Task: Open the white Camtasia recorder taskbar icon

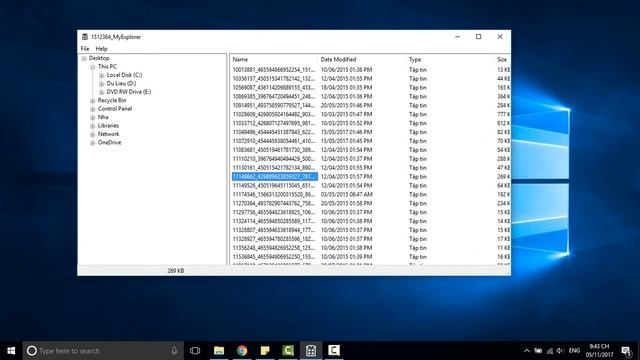Action: [x=334, y=351]
